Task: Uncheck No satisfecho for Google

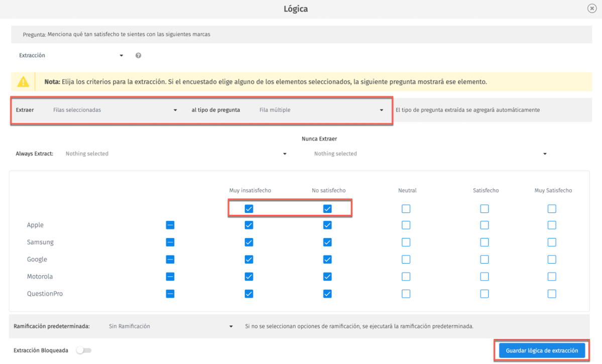Action: pyautogui.click(x=327, y=259)
